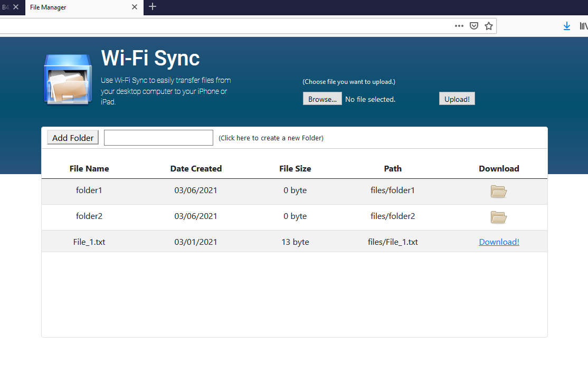The height and width of the screenshot is (392, 588).
Task: Open folder1 via its folder icon
Action: click(x=498, y=192)
